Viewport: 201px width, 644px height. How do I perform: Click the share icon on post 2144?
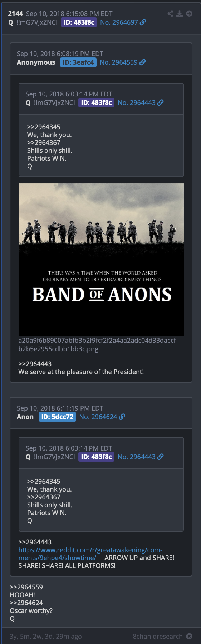coord(170,14)
